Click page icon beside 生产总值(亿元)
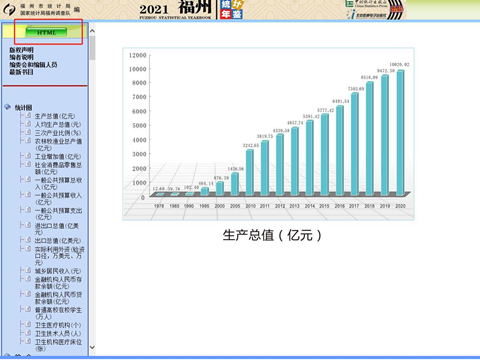Screen dimensions: 480x360 coord(28,115)
